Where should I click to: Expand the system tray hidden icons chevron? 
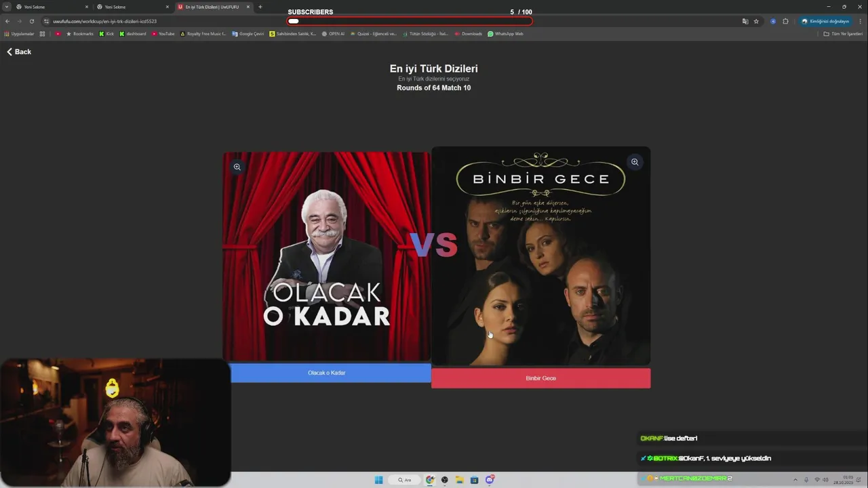(795, 480)
